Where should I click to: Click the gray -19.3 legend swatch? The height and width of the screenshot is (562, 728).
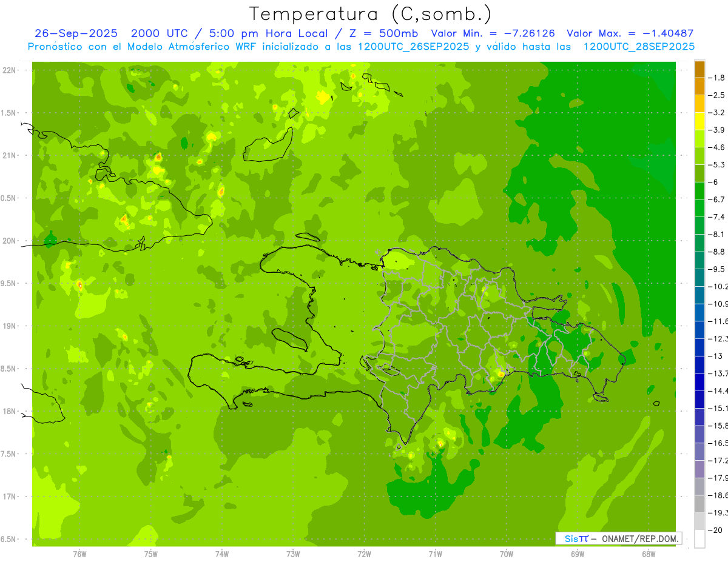pyautogui.click(x=699, y=504)
